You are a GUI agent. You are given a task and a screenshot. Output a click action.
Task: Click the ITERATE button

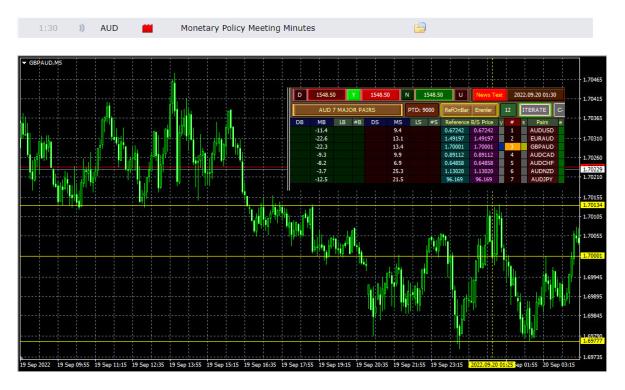coord(535,110)
